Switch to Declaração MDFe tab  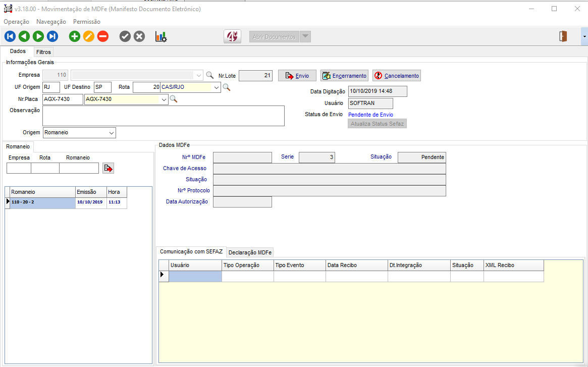pos(250,252)
